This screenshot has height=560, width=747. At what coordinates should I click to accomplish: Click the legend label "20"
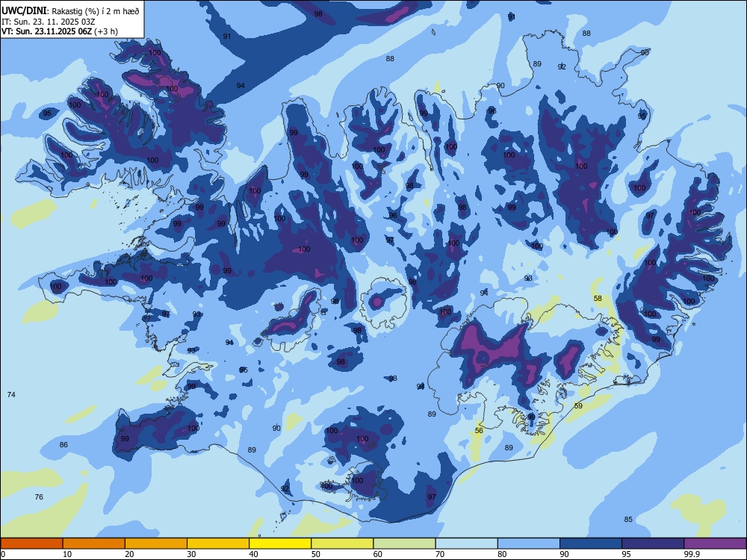pos(129,554)
